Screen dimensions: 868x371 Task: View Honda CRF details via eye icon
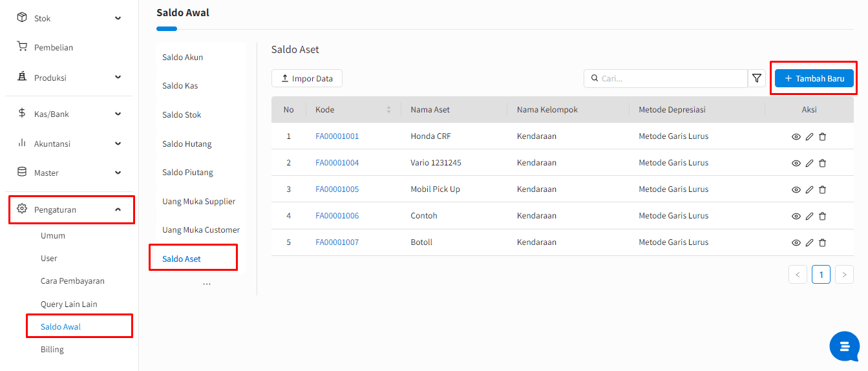click(796, 136)
